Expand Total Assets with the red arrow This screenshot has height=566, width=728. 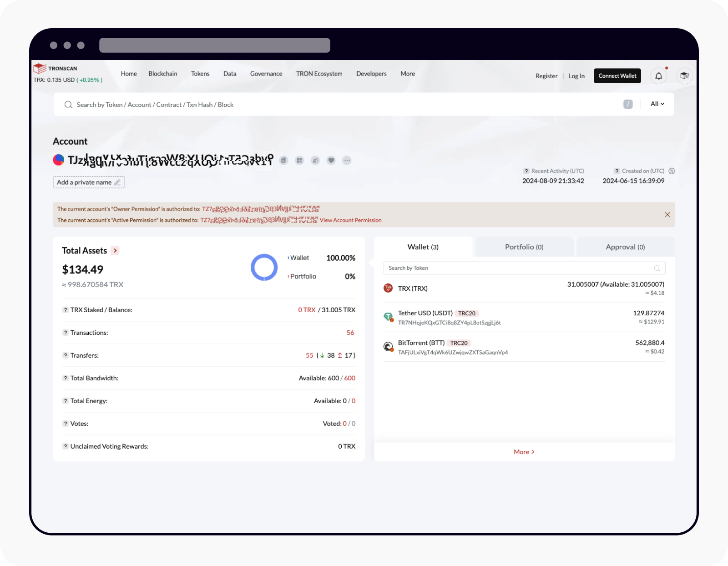pyautogui.click(x=115, y=250)
